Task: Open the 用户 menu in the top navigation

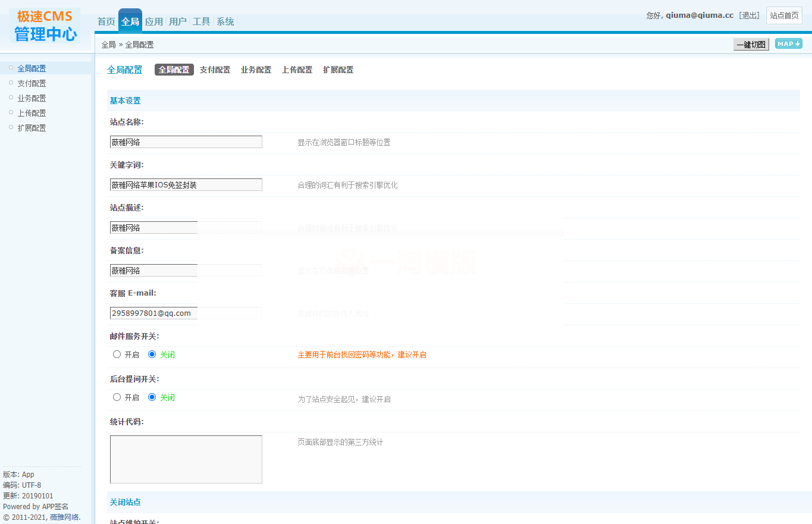Action: 178,20
